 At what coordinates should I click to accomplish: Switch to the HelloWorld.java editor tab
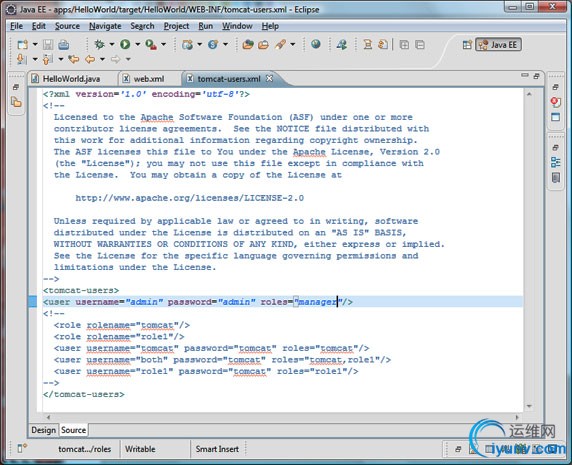[71, 79]
